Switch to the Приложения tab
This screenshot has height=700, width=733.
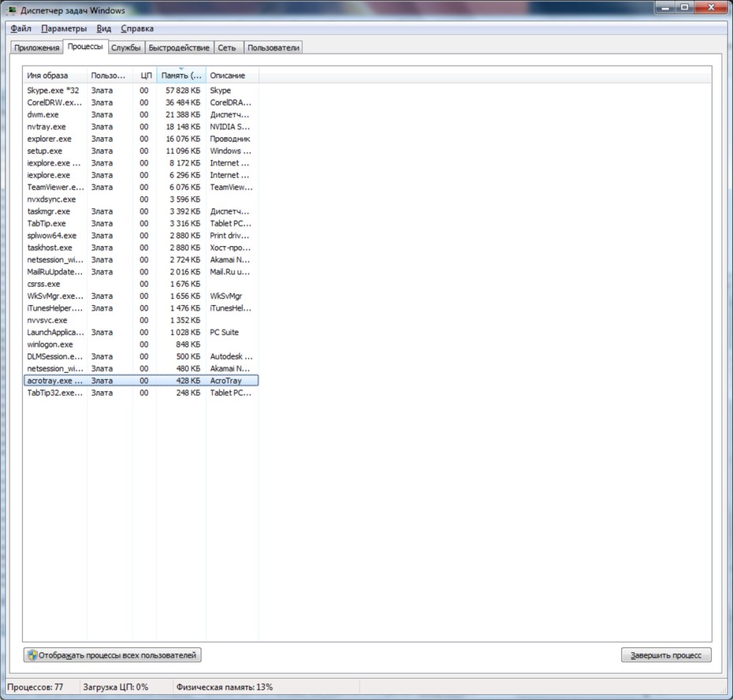pyautogui.click(x=36, y=48)
